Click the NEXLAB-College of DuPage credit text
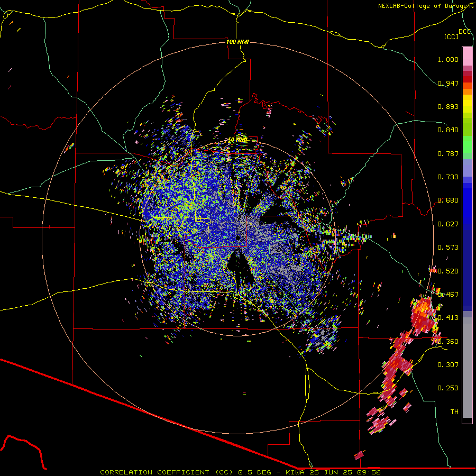476x476 pixels. click(425, 6)
